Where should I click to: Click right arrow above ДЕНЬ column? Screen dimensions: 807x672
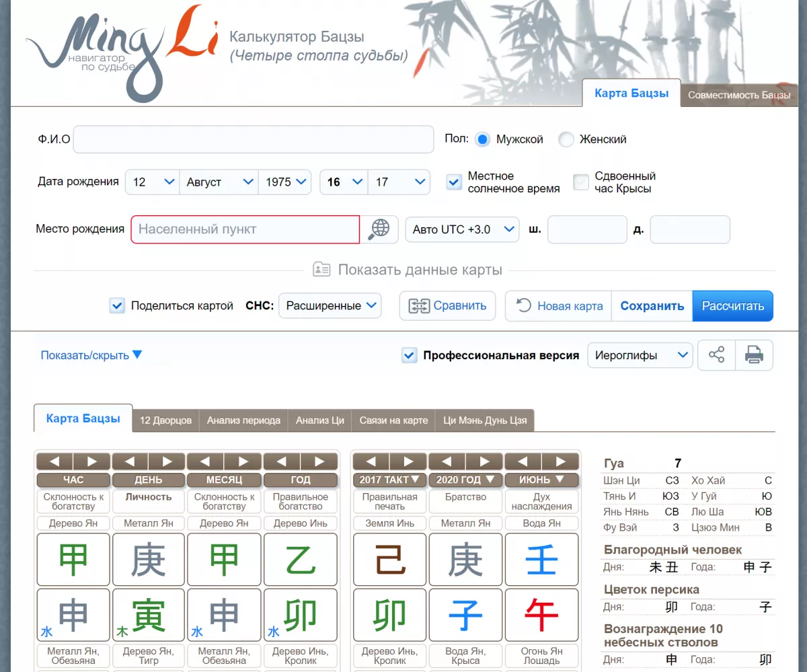point(167,461)
